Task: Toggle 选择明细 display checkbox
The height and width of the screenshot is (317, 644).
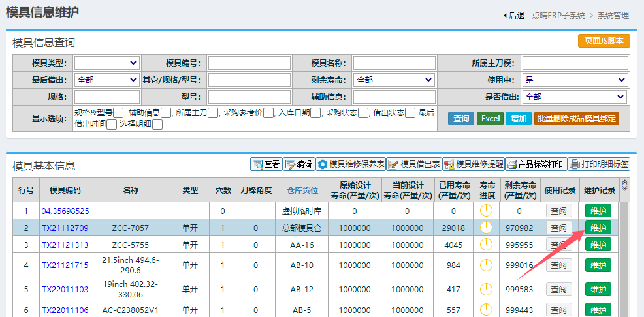Action: [157, 125]
